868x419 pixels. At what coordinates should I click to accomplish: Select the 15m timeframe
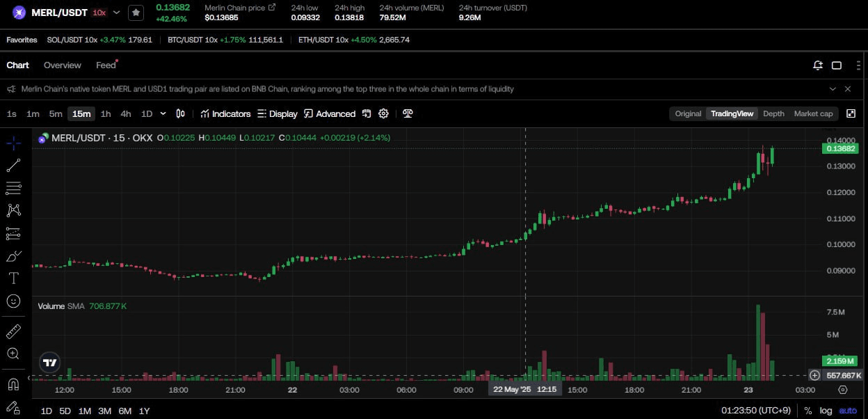[x=81, y=113]
